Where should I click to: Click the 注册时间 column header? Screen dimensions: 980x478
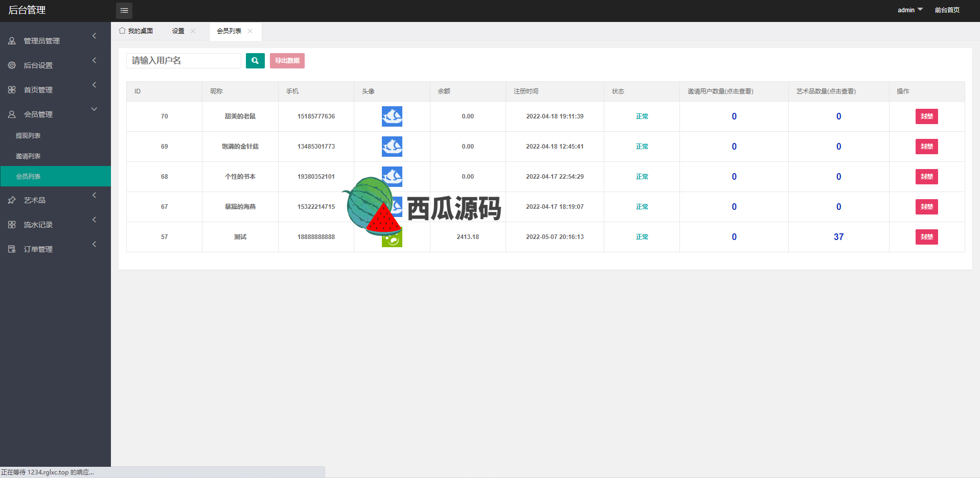coord(526,91)
